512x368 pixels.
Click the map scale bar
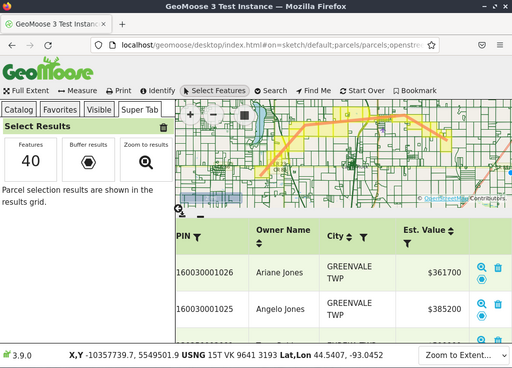point(211,198)
